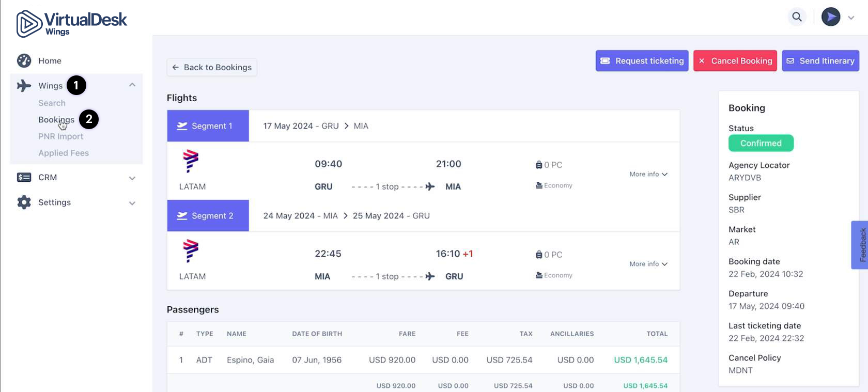
Task: Expand More info for Segment 1 flight
Action: [648, 175]
